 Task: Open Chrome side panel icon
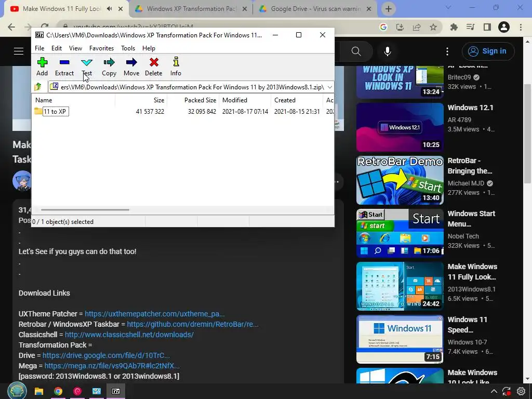pyautogui.click(x=487, y=27)
